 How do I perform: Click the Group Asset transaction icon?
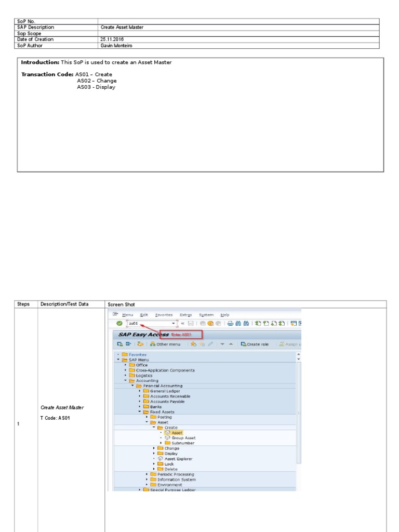(x=167, y=437)
